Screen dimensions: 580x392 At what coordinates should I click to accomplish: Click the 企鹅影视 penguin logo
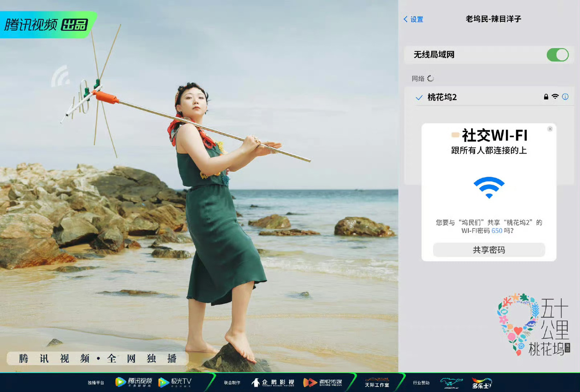coord(273,382)
